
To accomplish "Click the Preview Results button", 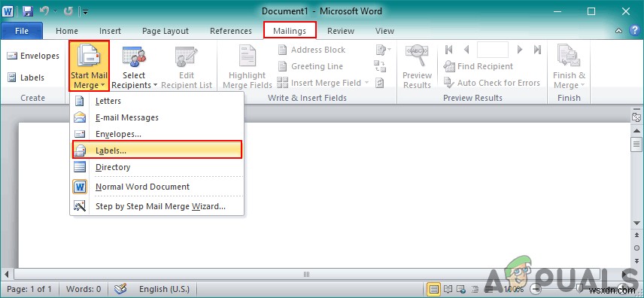I will [417, 68].
